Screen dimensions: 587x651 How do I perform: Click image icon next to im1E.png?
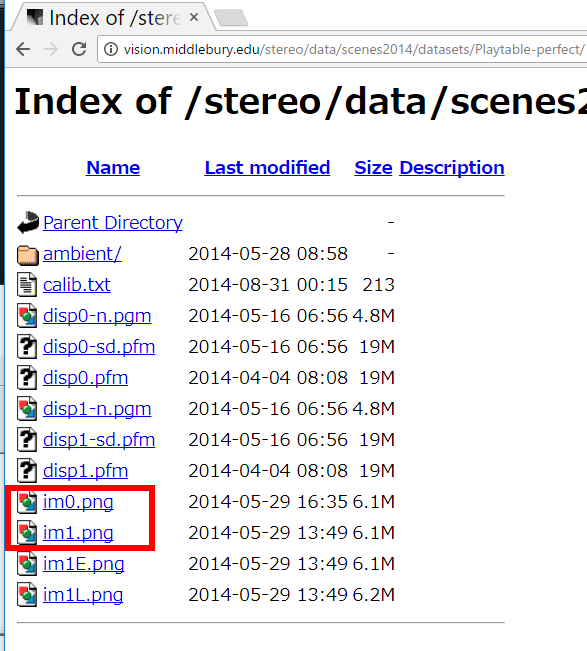(x=27, y=564)
